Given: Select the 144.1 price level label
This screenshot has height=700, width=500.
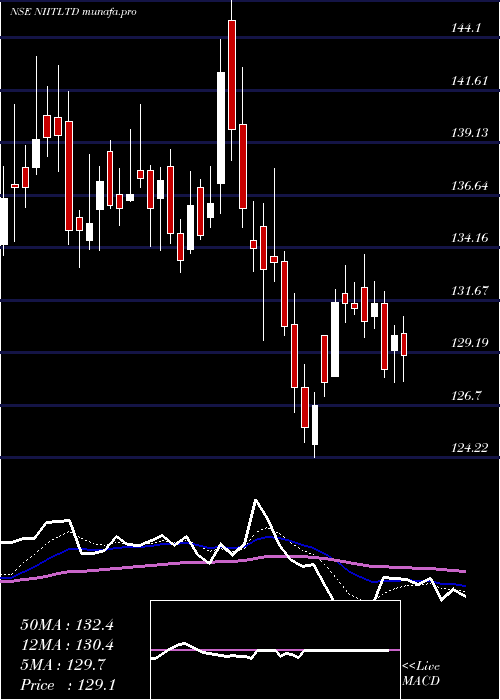Looking at the screenshot, I should (466, 28).
